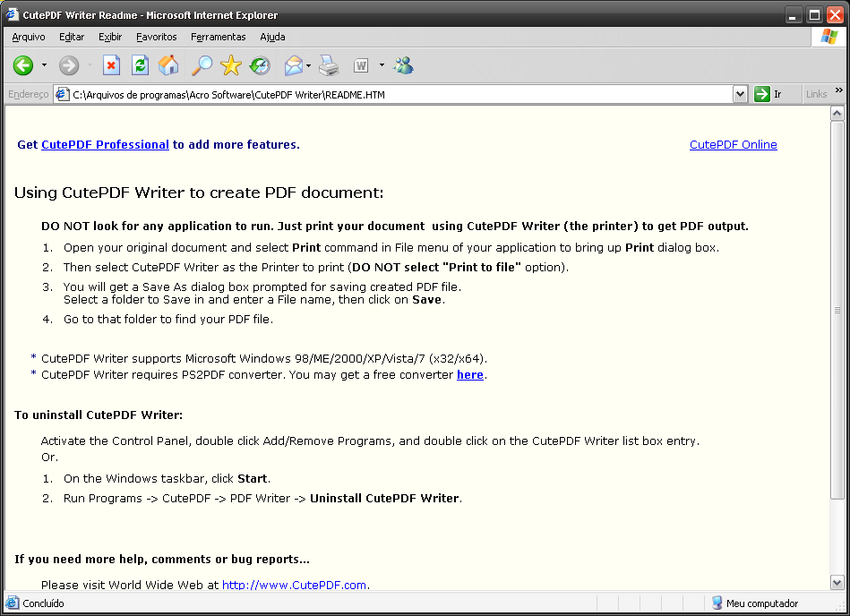
Task: Click the green Ir go button
Action: 768,94
